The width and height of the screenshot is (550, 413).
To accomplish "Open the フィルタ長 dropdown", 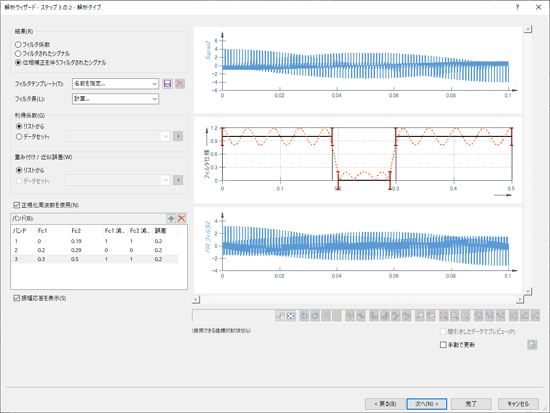I will pos(115,99).
